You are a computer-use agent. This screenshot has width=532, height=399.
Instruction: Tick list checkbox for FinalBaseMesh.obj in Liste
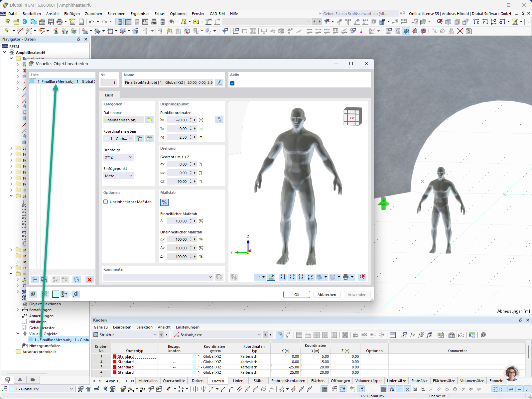[x=33, y=81]
